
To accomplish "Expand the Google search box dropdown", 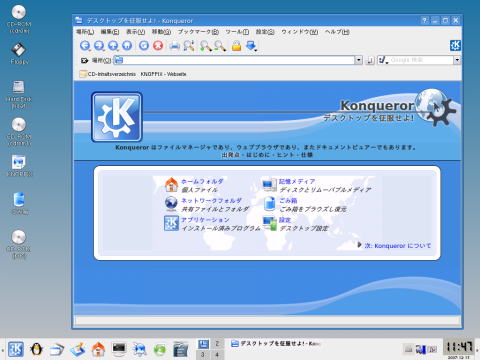I will pyautogui.click(x=457, y=60).
